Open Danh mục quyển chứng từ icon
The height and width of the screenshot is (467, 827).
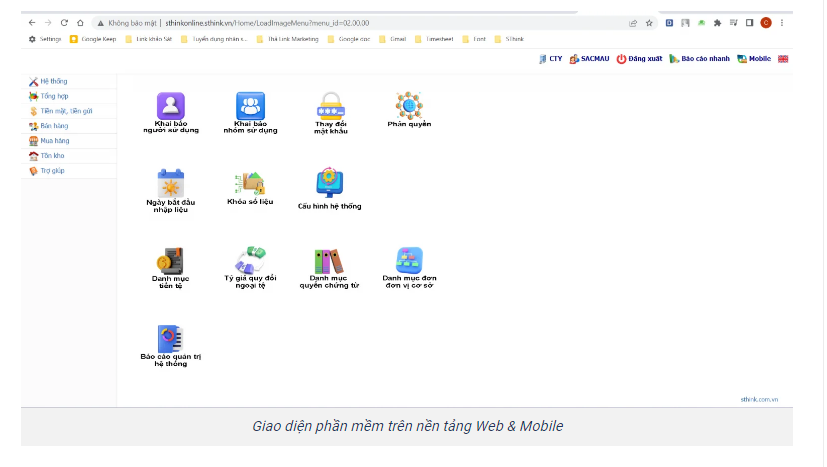pos(329,261)
